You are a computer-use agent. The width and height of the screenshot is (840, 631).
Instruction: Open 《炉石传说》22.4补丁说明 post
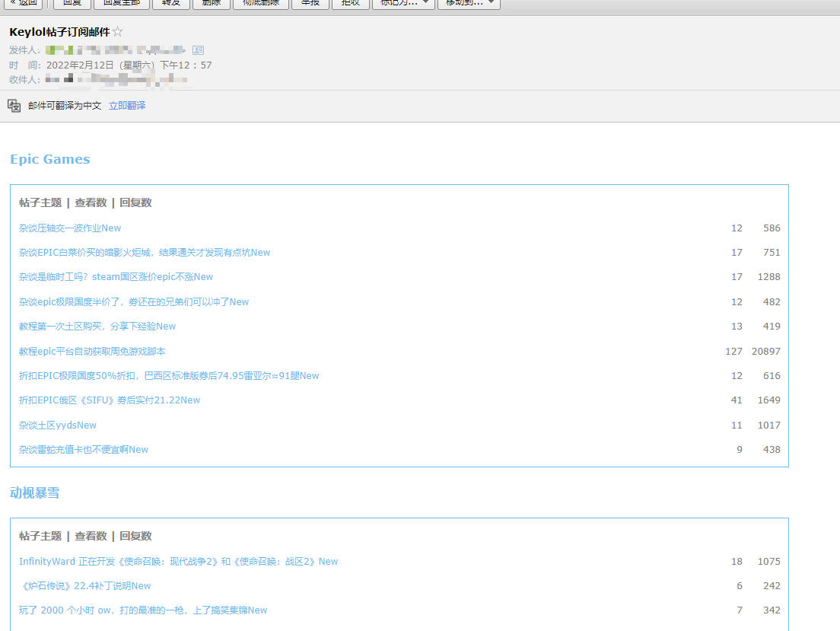(84, 585)
